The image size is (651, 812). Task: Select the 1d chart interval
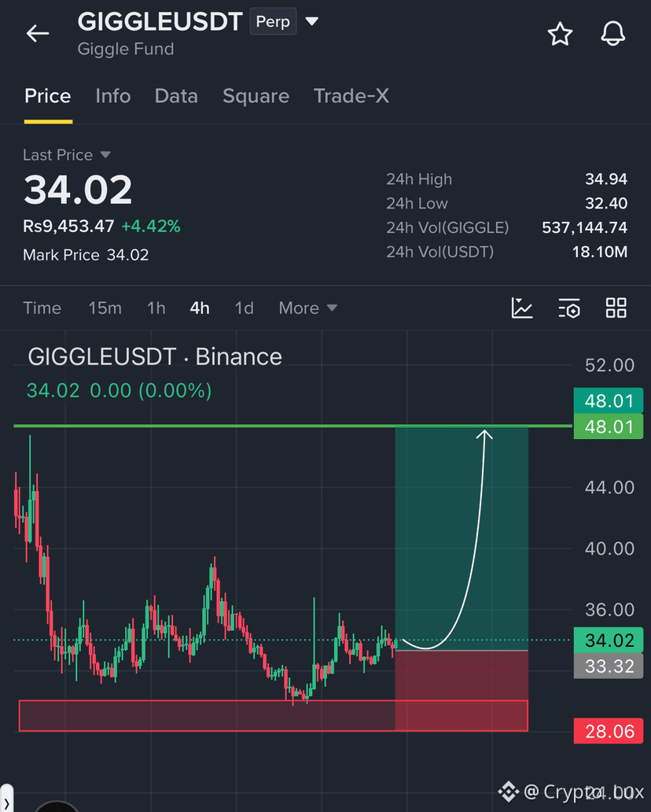tap(245, 308)
